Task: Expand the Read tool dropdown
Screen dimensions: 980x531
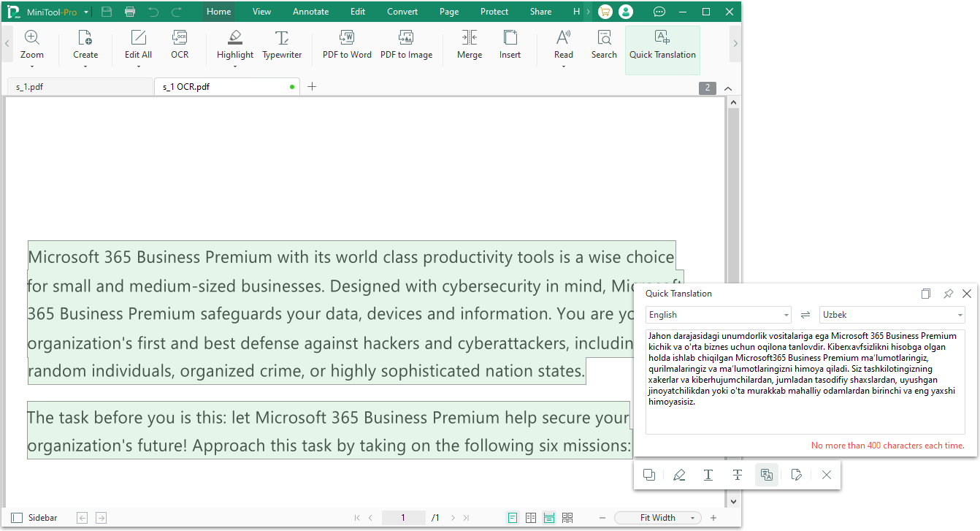Action: 564,66
